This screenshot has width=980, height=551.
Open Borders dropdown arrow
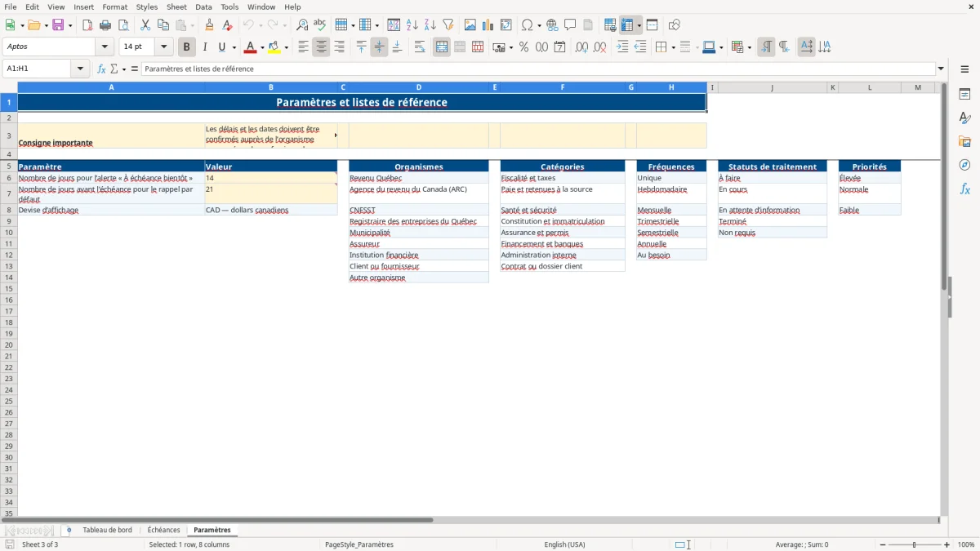(x=673, y=47)
